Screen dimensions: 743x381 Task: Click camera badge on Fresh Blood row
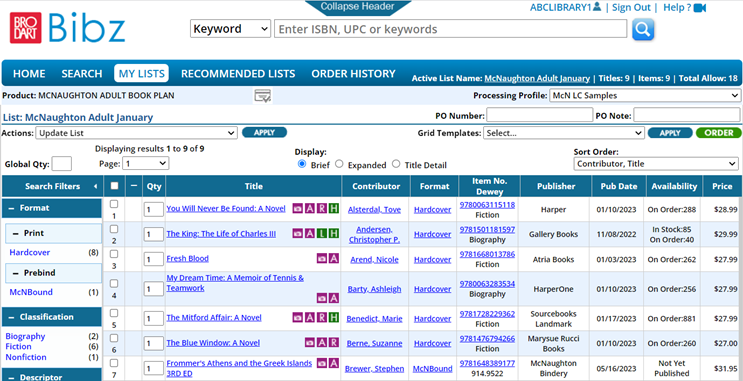[322, 258]
